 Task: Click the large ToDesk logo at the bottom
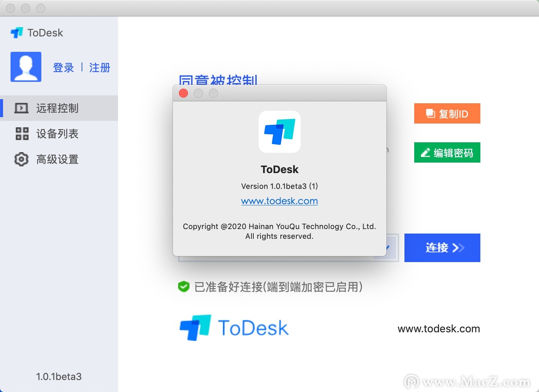tap(234, 328)
